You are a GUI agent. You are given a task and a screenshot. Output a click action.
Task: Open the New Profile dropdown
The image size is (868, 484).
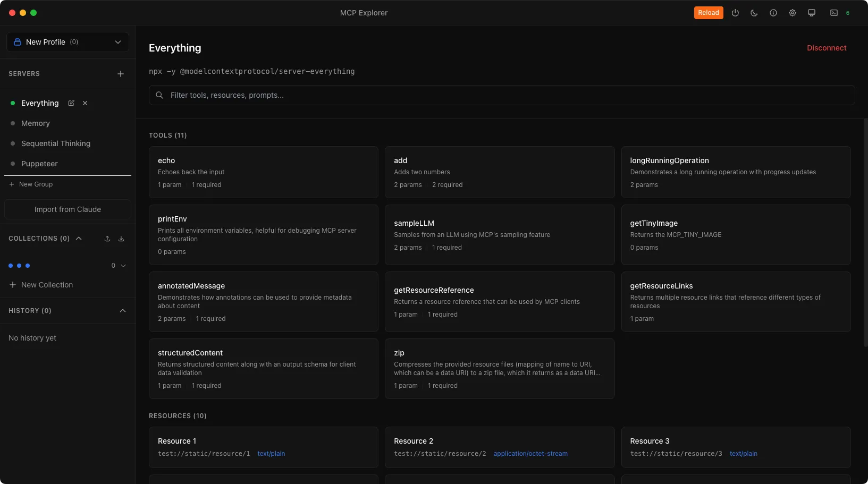[x=68, y=42]
